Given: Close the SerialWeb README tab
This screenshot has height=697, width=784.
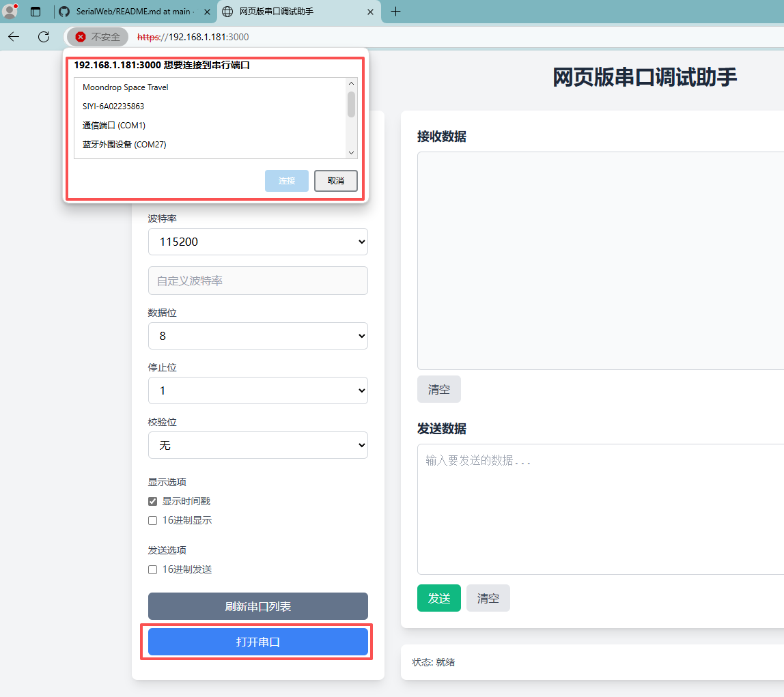Looking at the screenshot, I should 207,12.
